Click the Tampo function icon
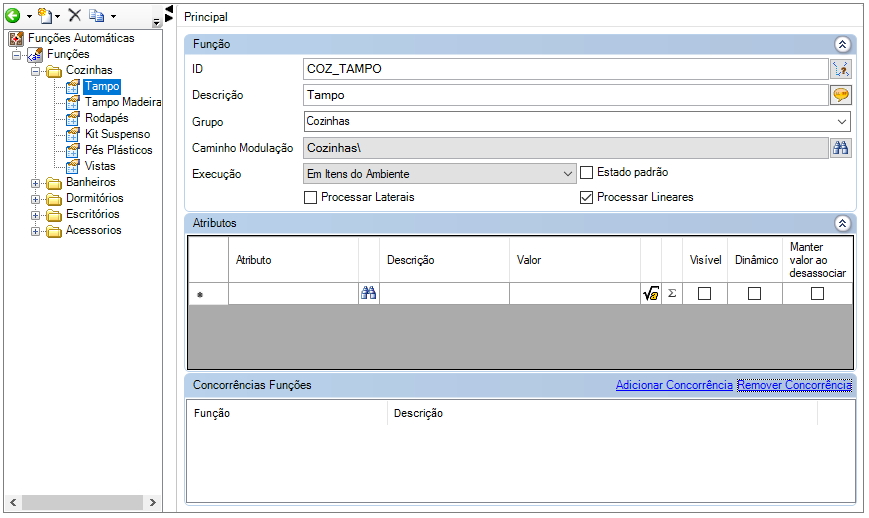The height and width of the screenshot is (518, 869). point(73,86)
